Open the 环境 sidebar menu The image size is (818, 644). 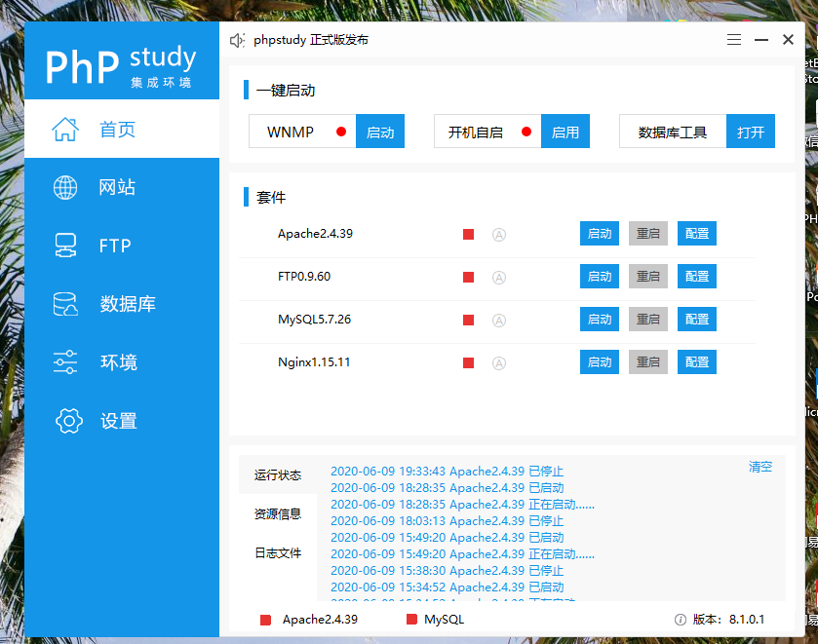coord(122,361)
